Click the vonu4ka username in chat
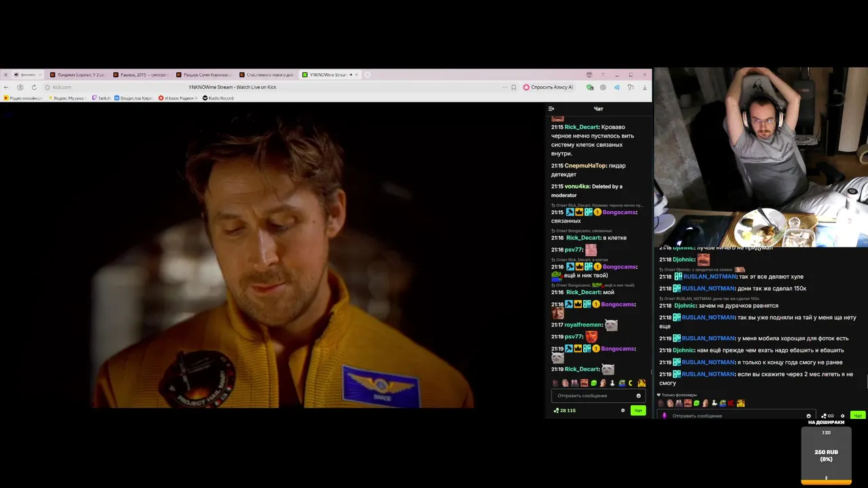 click(x=576, y=186)
